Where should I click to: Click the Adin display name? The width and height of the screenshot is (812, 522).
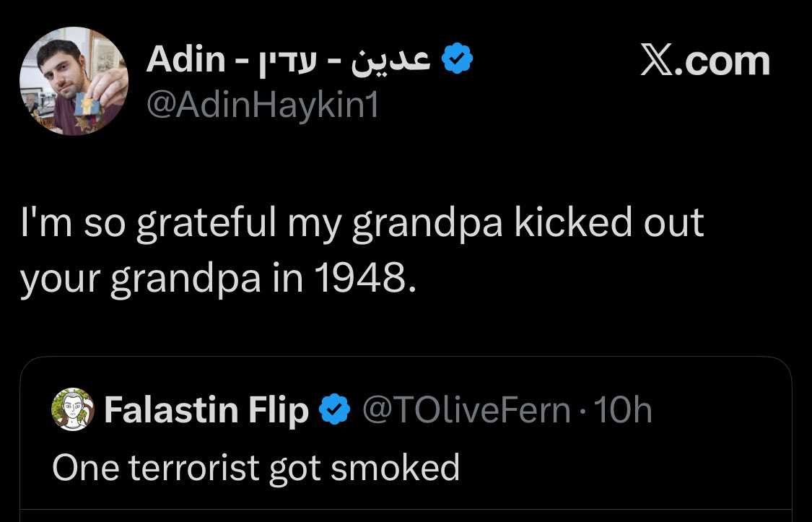point(186,59)
